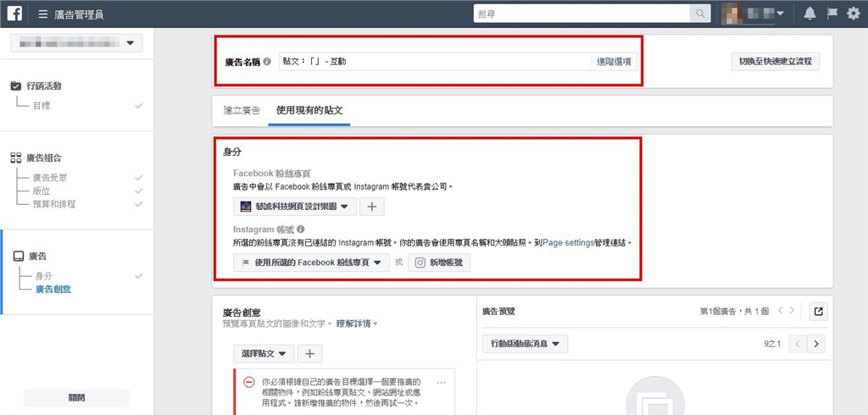This screenshot has height=415, width=868.
Task: Switch to the 使用現有的貼文 tab
Action: point(309,110)
